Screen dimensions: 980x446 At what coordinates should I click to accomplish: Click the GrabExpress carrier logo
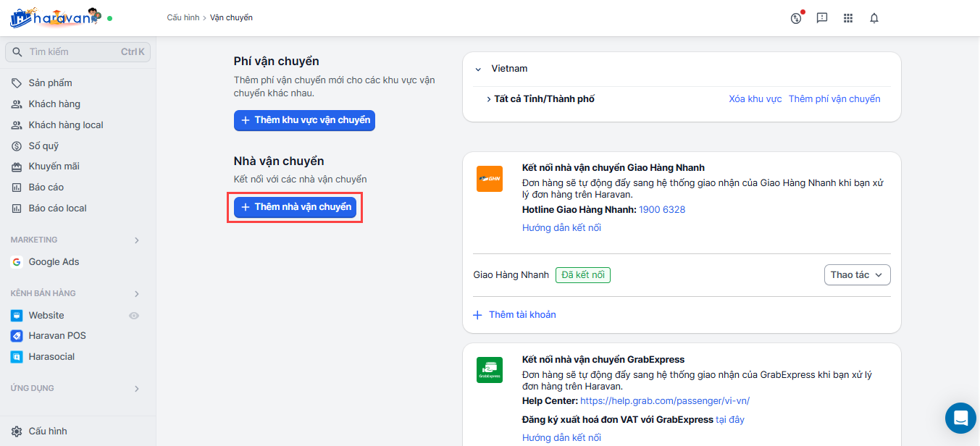point(490,370)
